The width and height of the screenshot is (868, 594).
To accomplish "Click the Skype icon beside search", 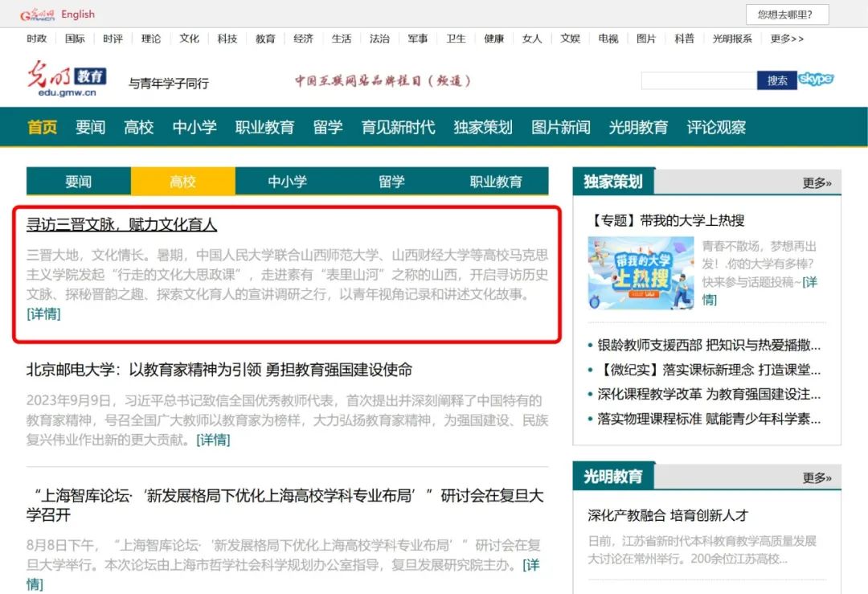I will (816, 80).
